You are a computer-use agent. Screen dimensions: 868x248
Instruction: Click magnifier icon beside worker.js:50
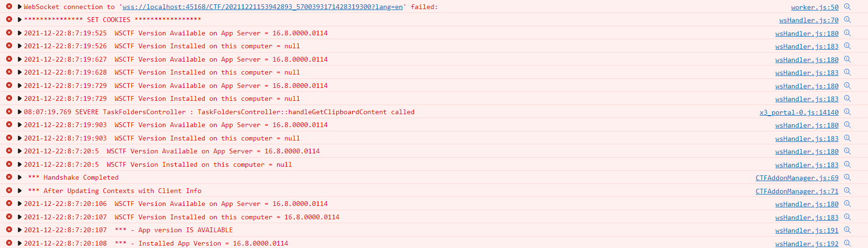pos(847,7)
